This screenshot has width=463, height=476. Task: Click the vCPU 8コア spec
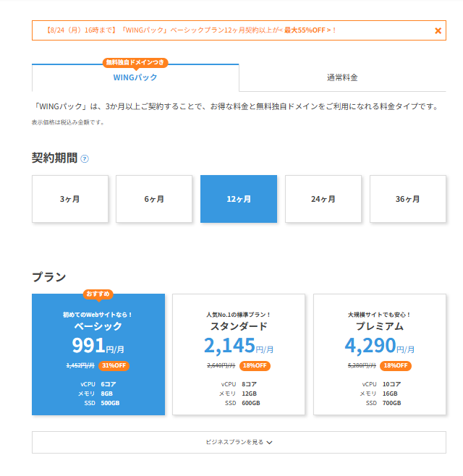239,384
